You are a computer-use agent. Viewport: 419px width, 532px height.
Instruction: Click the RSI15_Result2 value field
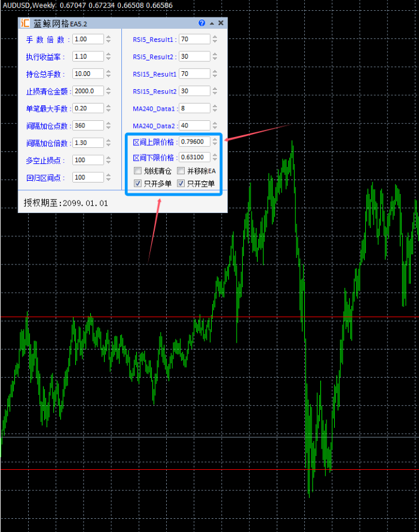(x=194, y=92)
